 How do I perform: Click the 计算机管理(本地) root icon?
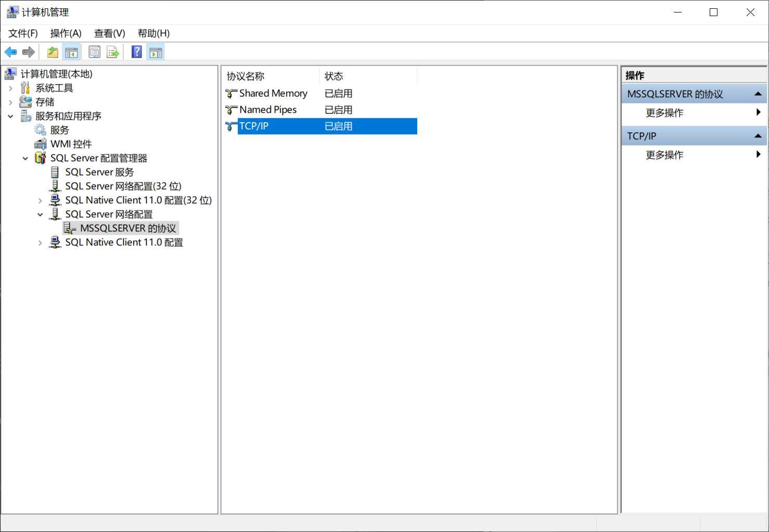coord(10,74)
